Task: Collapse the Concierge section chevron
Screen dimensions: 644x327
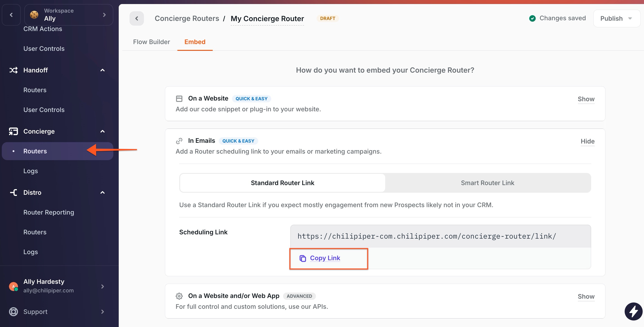Action: [x=103, y=131]
